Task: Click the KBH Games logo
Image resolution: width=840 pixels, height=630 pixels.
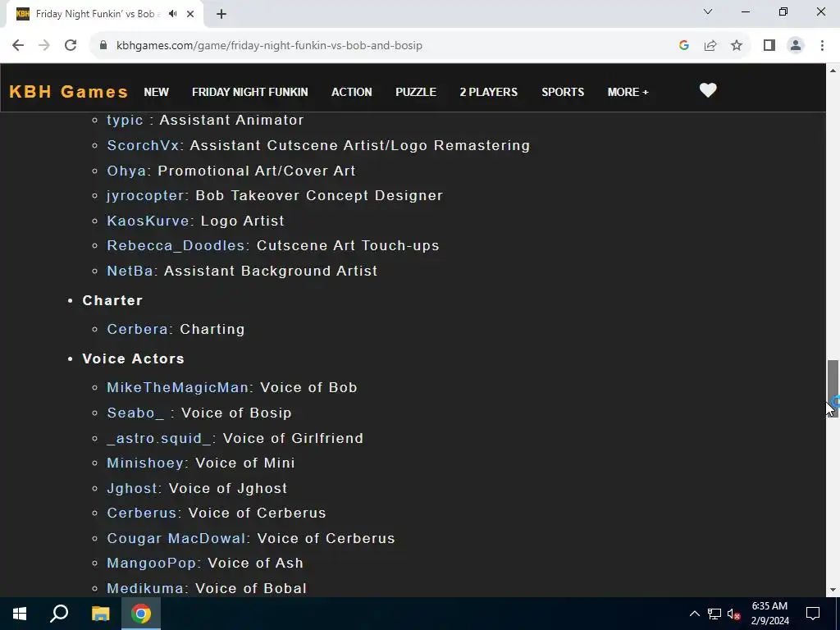Action: (69, 92)
